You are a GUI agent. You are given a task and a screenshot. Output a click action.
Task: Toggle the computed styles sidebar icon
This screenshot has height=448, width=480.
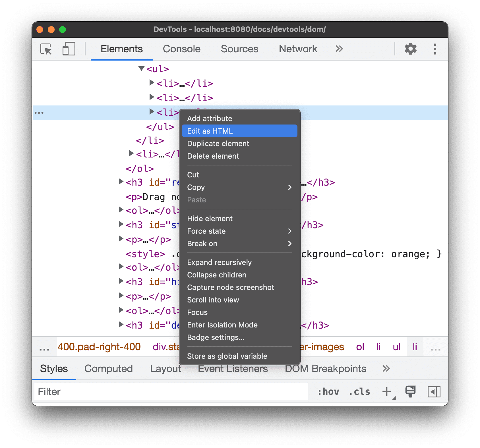434,391
